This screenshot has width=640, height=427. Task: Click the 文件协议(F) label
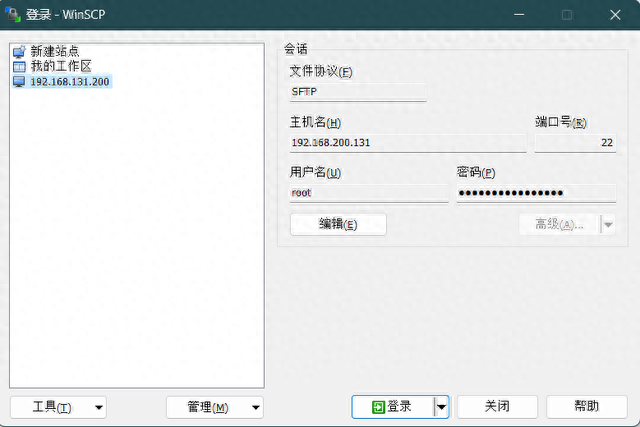click(321, 71)
